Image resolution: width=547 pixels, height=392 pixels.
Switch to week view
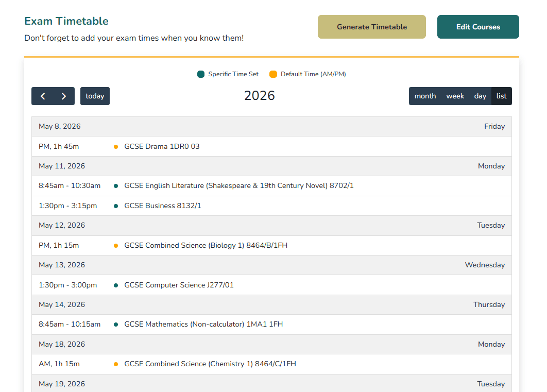[455, 96]
